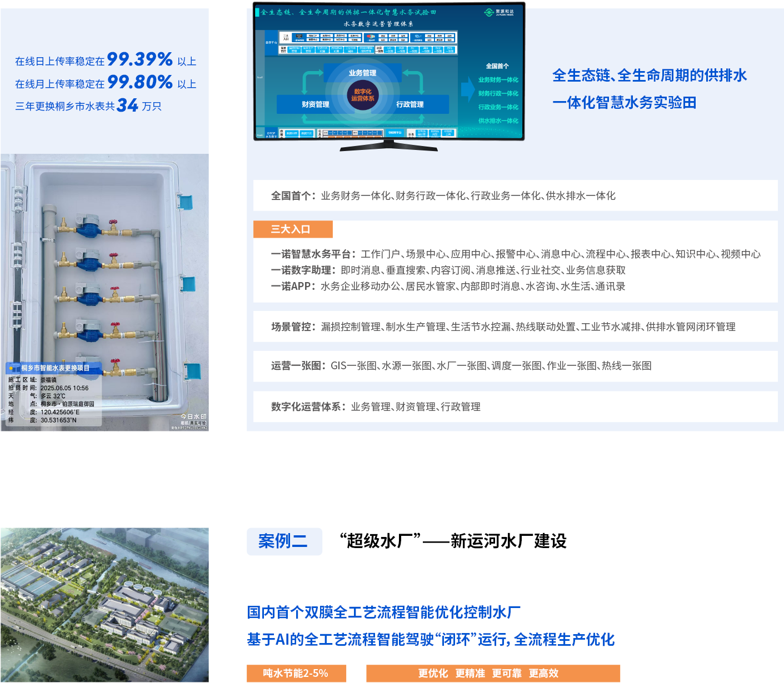This screenshot has width=784, height=683.
Task: Click the 数字化运营体系 circle on the monitor
Action: click(362, 95)
